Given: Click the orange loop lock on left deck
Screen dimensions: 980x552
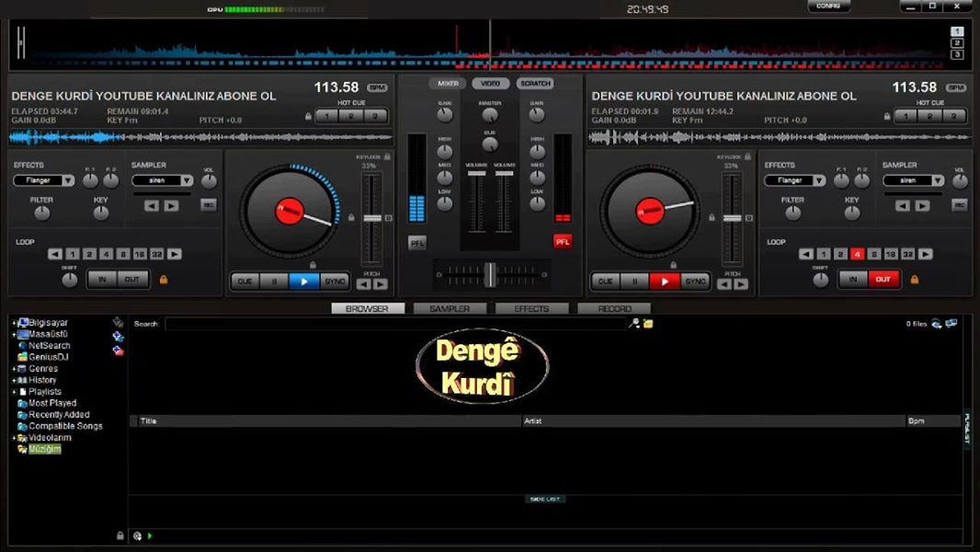Looking at the screenshot, I should tap(164, 280).
